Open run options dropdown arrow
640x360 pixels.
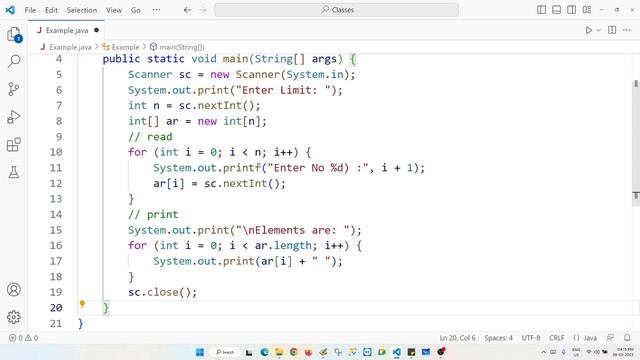point(598,30)
